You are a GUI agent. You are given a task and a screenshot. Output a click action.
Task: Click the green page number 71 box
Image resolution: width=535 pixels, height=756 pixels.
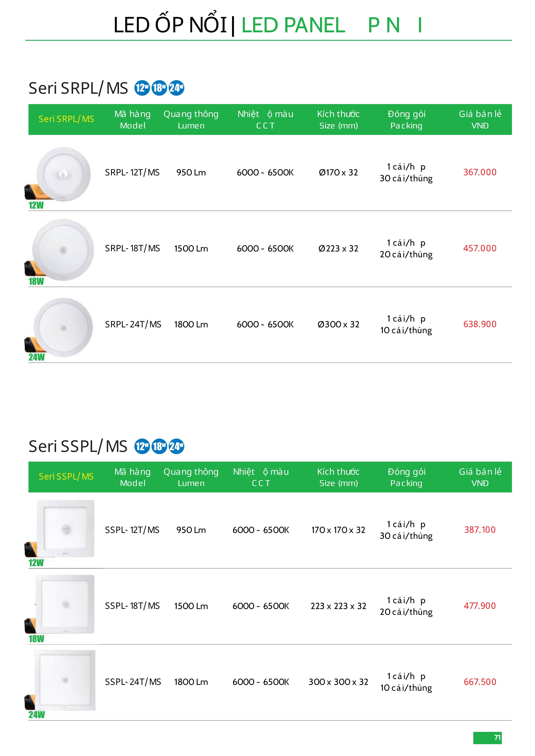(487, 737)
